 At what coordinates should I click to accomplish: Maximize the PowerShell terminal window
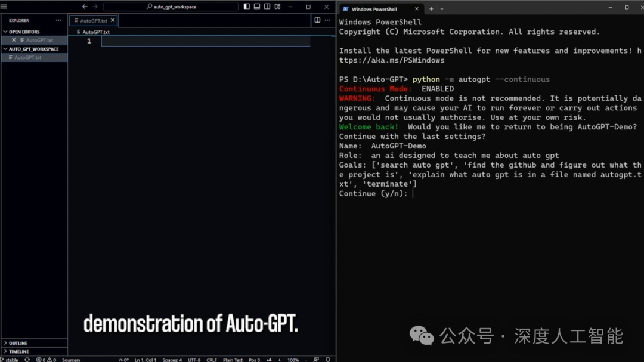pyautogui.click(x=626, y=7)
